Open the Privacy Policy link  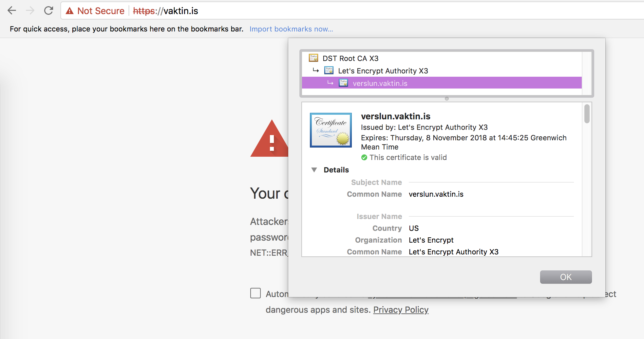pyautogui.click(x=401, y=310)
